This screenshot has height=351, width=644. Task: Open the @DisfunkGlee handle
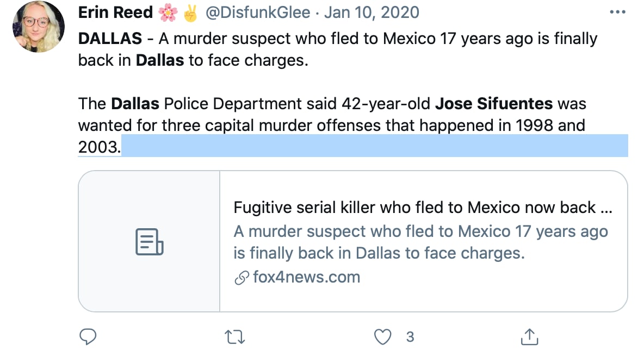coord(258,13)
